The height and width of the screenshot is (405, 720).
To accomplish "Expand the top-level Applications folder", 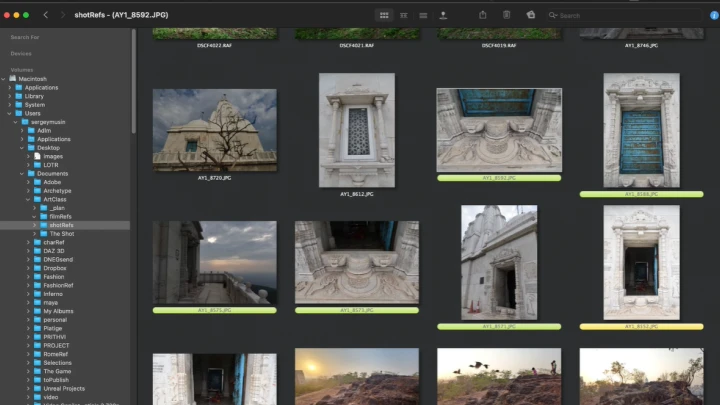I will pyautogui.click(x=10, y=87).
